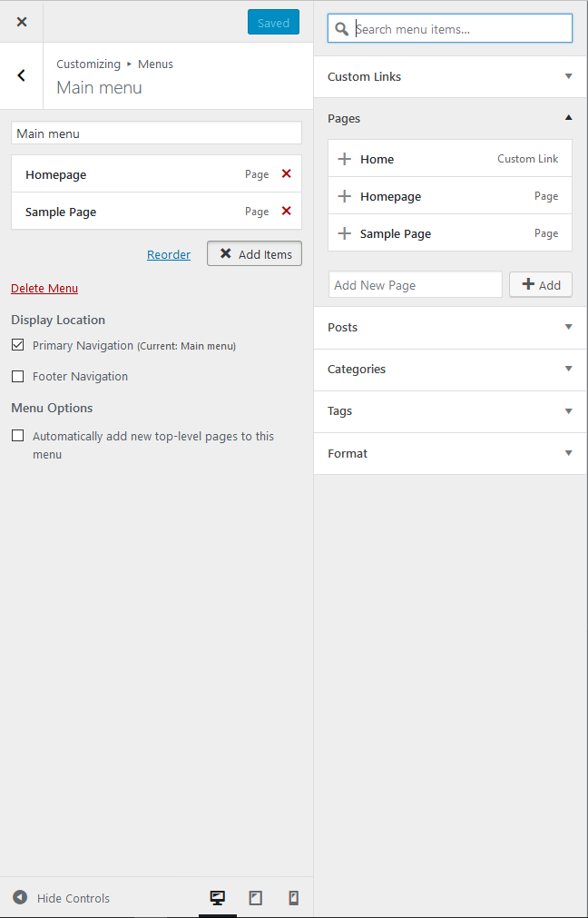The height and width of the screenshot is (918, 588).
Task: Click Hide Controls text
Action: point(73,898)
